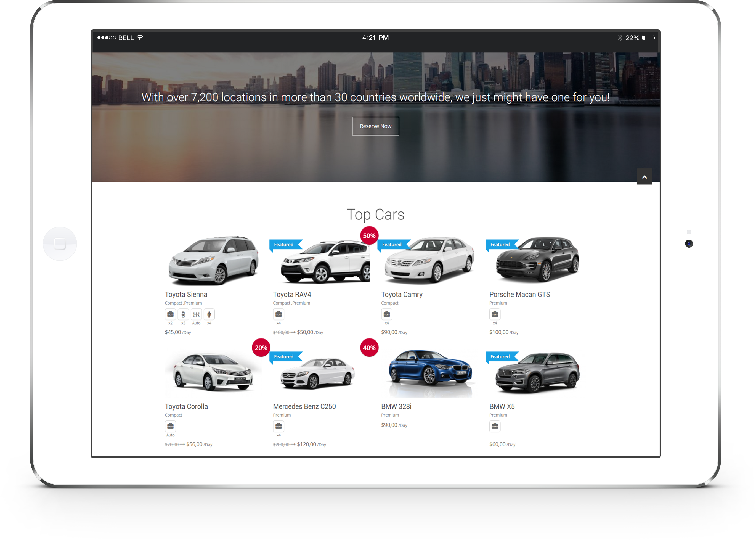Click the Toyota Camry title link
The image size is (756, 540).
click(402, 295)
